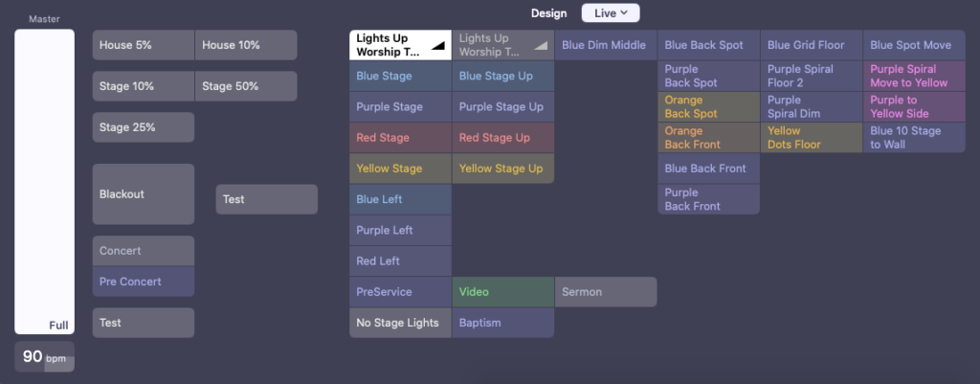
Task: Activate the Video cue
Action: 502,292
